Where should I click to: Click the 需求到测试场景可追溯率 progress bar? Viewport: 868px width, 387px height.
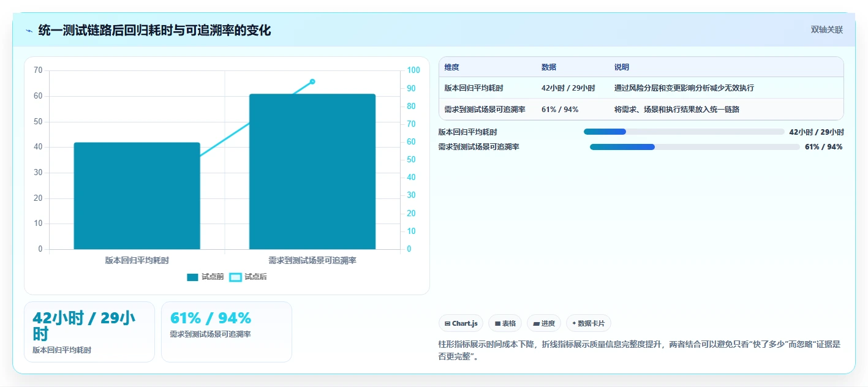(x=695, y=147)
